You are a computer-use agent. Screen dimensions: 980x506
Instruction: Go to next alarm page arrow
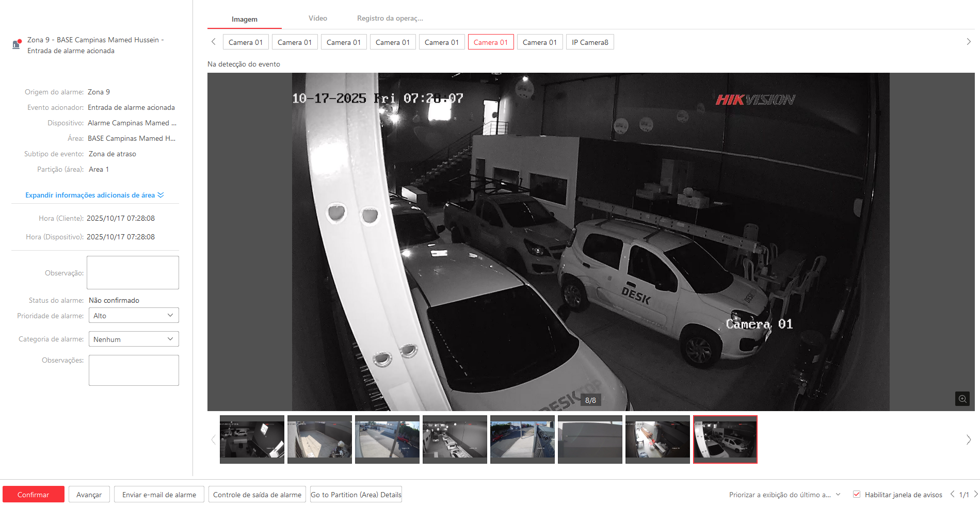(x=975, y=494)
